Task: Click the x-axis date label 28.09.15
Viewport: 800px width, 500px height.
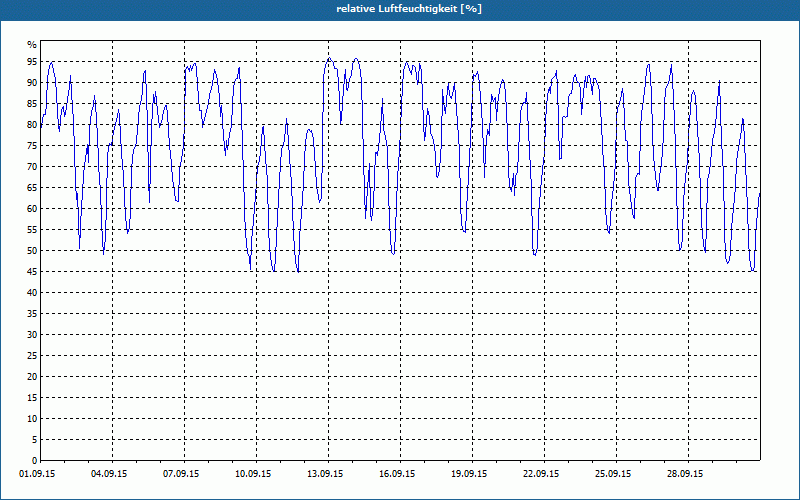Action: [685, 474]
